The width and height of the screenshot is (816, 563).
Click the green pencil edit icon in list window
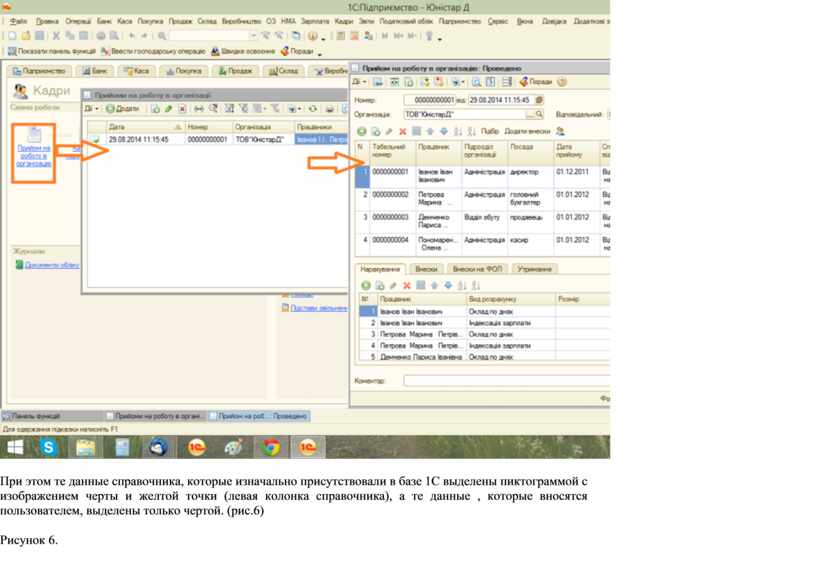click(x=168, y=109)
